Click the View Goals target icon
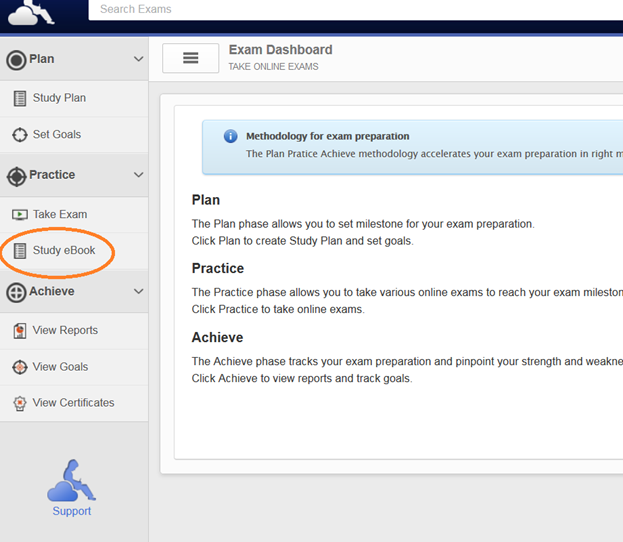Image resolution: width=623 pixels, height=542 pixels. point(19,367)
